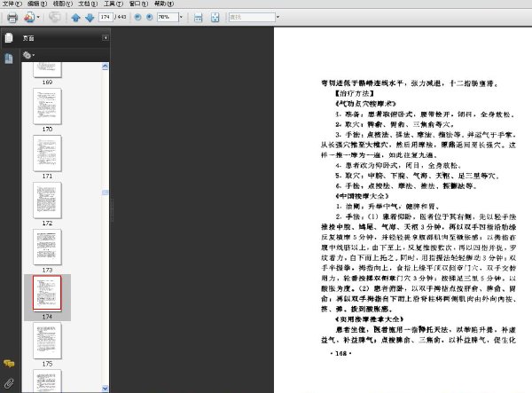Screen dimensions: 532x393
Task: Open the find options dropdown arrow
Action: pyautogui.click(x=278, y=17)
